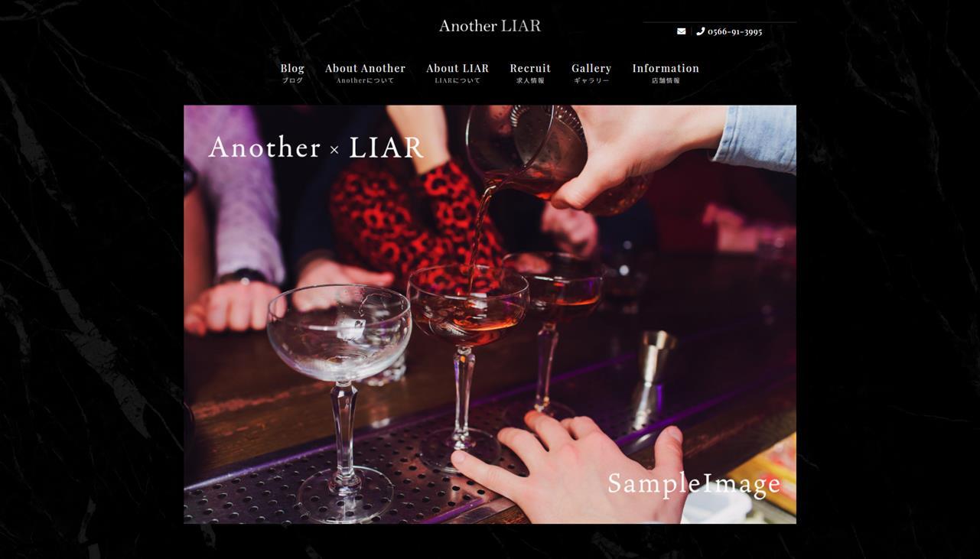Navigate to Information in the menu
The height and width of the screenshot is (559, 980).
click(x=666, y=68)
